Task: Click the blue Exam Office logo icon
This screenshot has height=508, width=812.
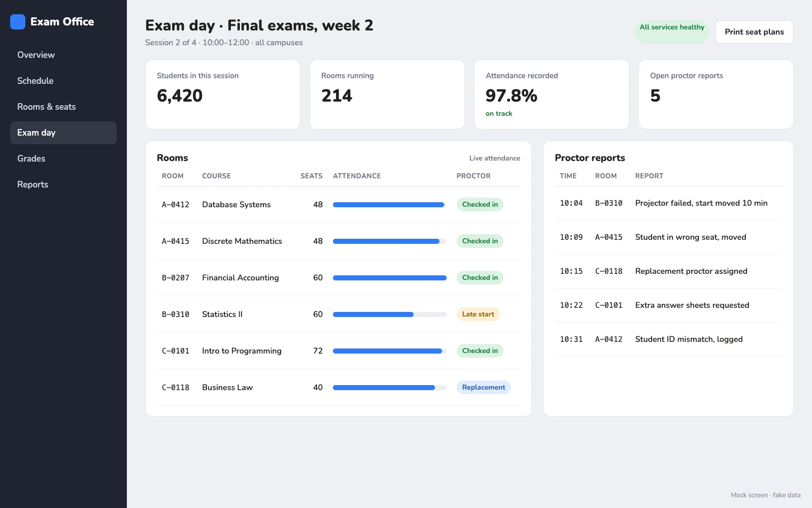Action: pos(18,22)
